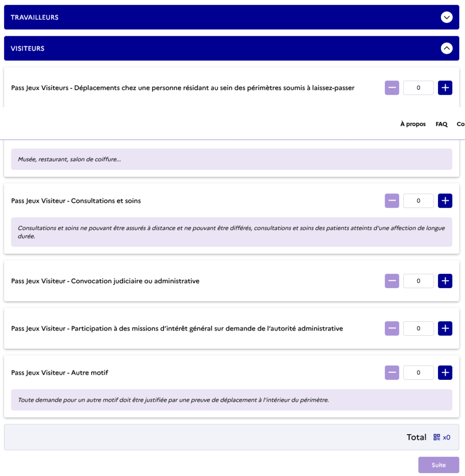
Task: Click the VISITEURS header bar
Action: [x=231, y=48]
